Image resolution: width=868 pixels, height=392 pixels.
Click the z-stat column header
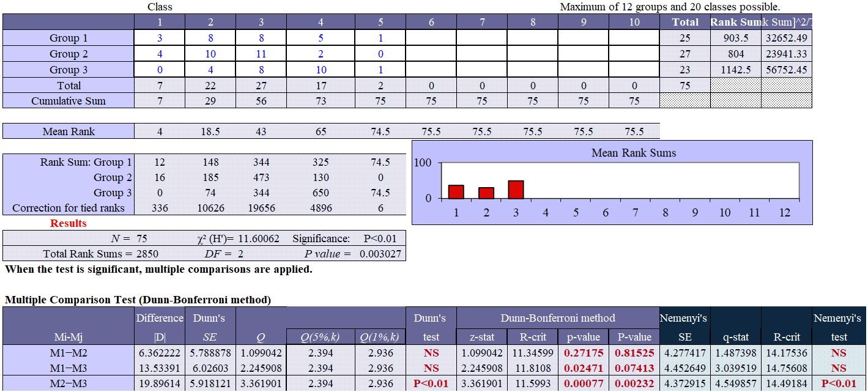pyautogui.click(x=481, y=337)
